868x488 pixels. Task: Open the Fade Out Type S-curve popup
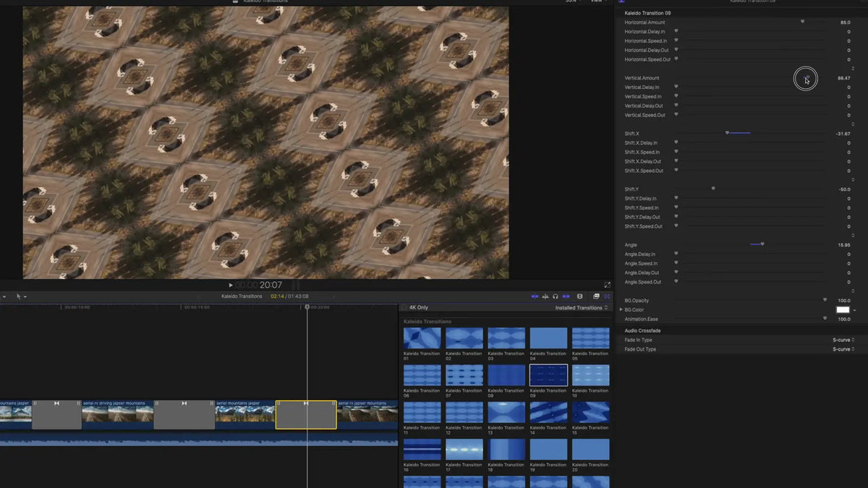tap(843, 349)
